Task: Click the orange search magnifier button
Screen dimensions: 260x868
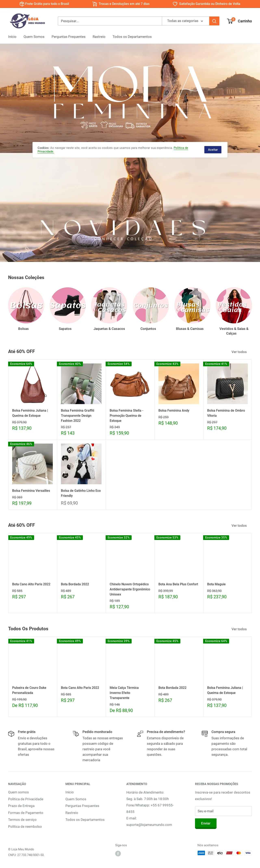Action: coord(214,21)
